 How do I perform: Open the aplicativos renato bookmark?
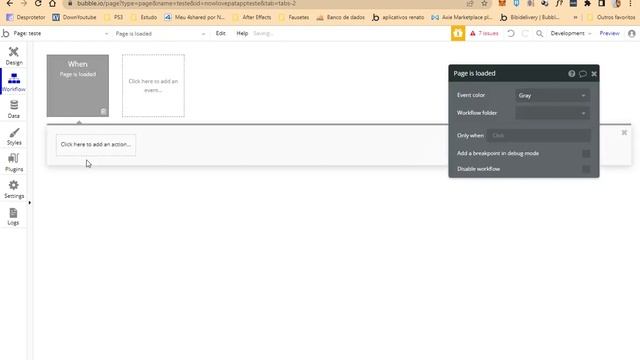(x=398, y=18)
